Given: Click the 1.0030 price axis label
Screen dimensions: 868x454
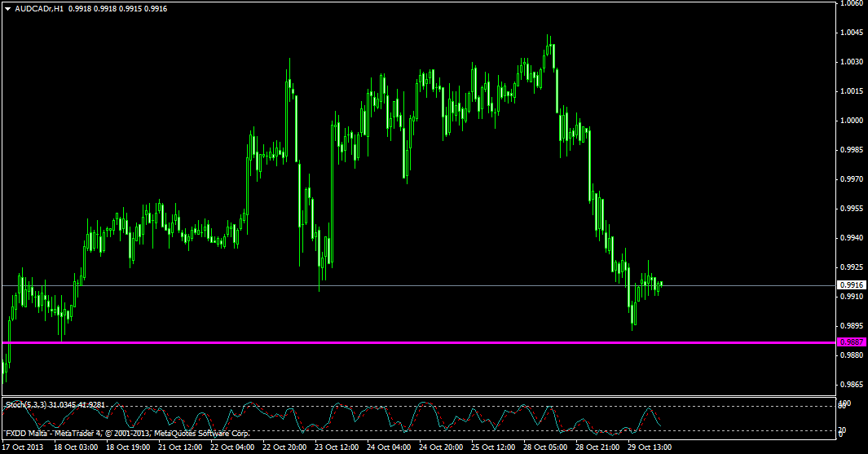Looking at the screenshot, I should click(851, 62).
